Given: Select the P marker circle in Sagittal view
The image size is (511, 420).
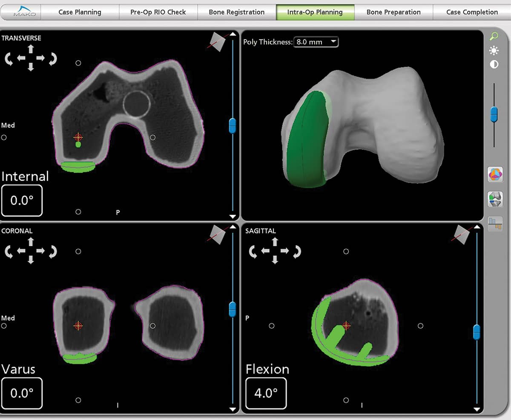Looking at the screenshot, I should coord(272,326).
